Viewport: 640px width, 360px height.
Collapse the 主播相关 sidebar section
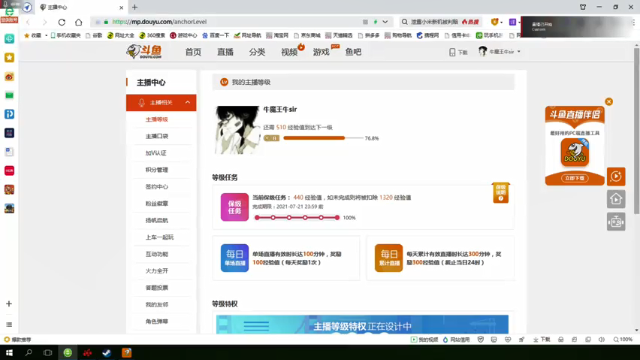[161, 102]
